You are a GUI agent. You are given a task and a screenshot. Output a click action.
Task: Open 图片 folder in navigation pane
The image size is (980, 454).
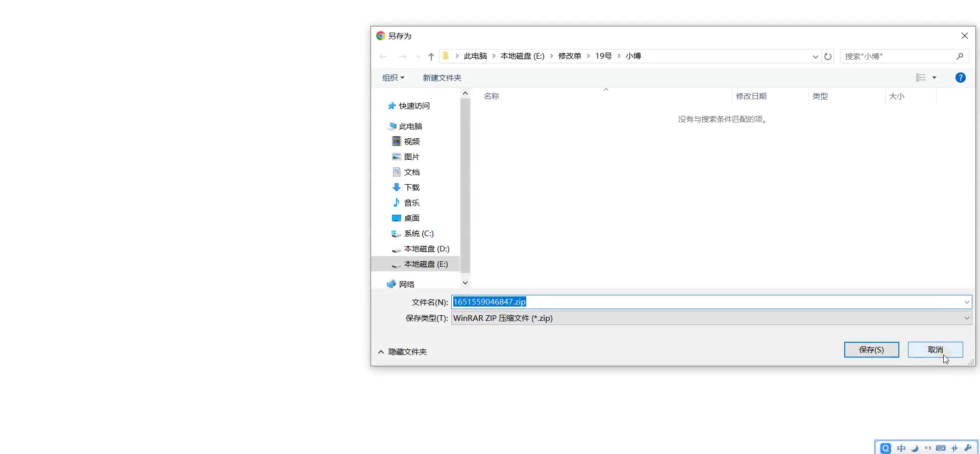tap(406, 157)
